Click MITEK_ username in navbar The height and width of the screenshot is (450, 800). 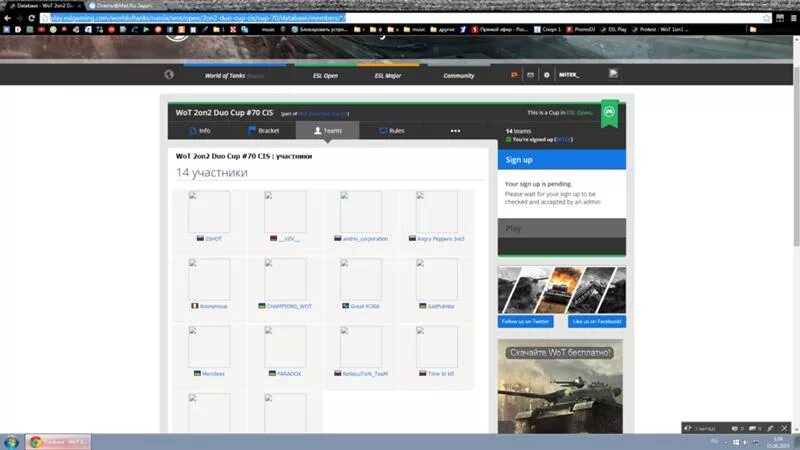coord(569,75)
